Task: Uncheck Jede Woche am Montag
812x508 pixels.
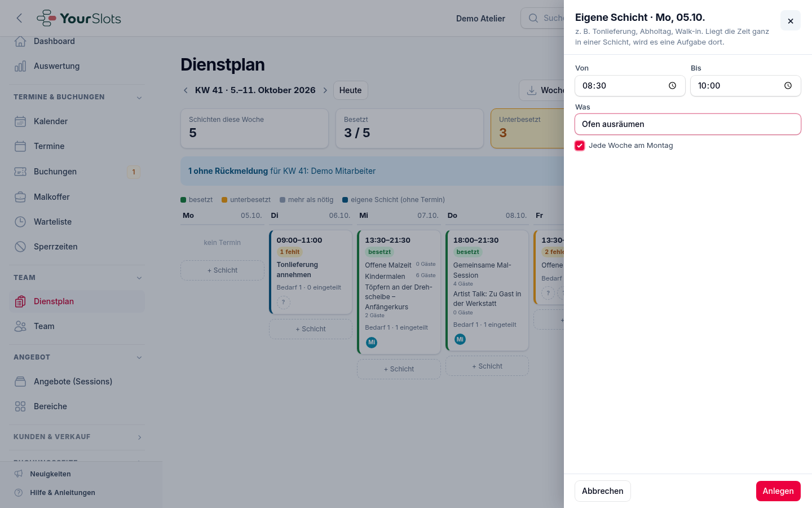Action: (x=580, y=146)
